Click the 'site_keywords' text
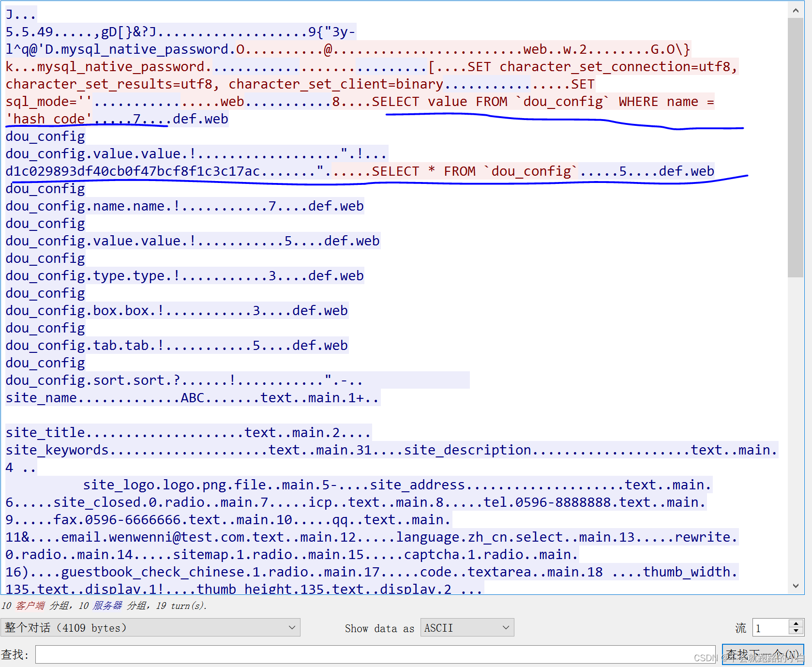Image resolution: width=812 pixels, height=667 pixels. pyautogui.click(x=57, y=450)
